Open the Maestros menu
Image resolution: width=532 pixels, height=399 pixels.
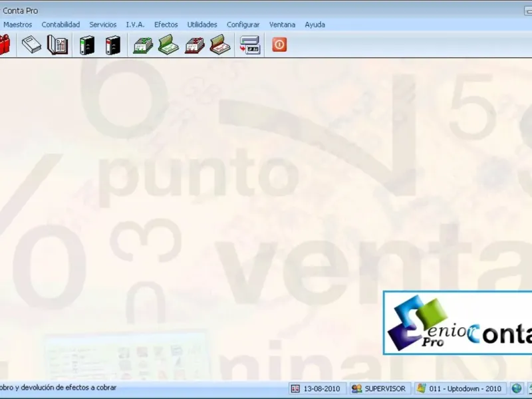click(18, 25)
